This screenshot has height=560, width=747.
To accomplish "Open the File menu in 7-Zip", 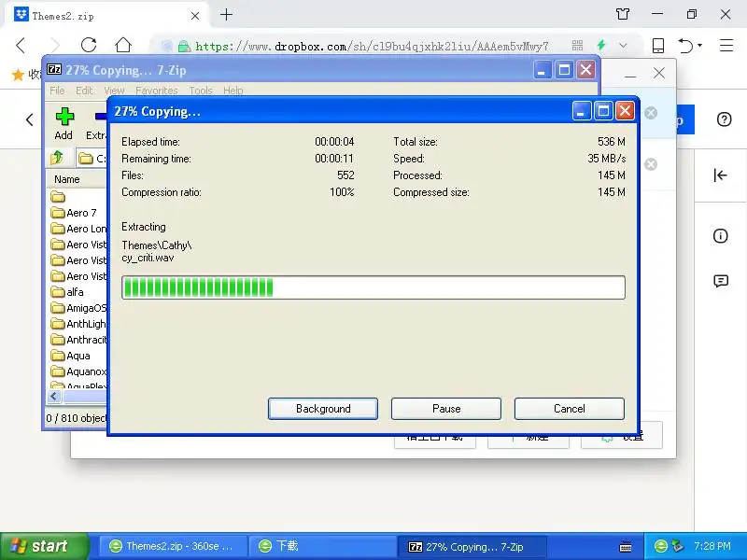I will click(57, 91).
